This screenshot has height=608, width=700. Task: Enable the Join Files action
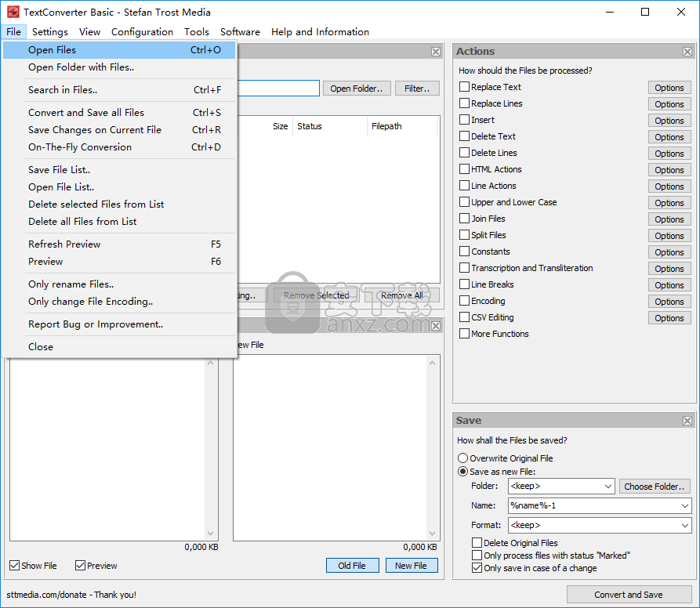tap(464, 219)
